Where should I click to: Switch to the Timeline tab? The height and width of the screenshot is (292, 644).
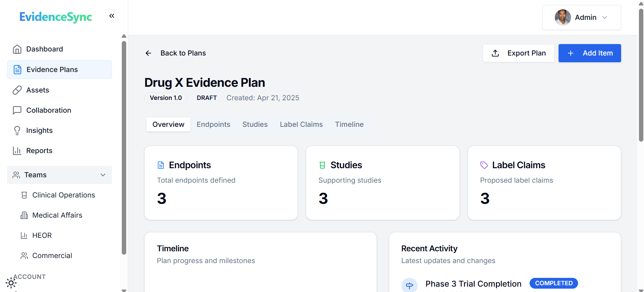[349, 124]
